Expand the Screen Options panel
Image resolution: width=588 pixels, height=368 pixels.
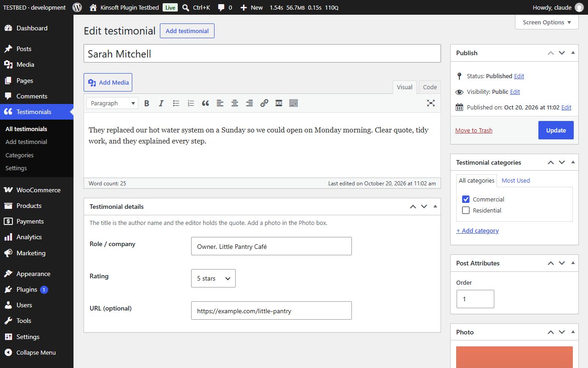547,22
